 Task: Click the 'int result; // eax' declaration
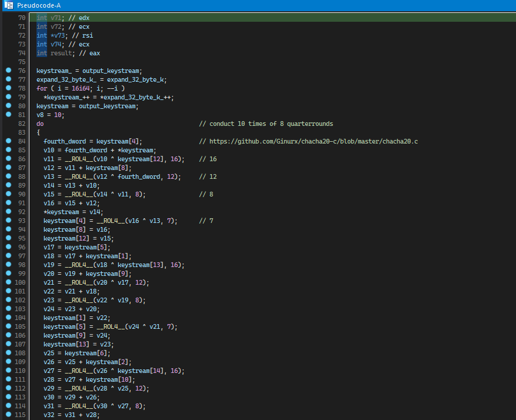(68, 54)
